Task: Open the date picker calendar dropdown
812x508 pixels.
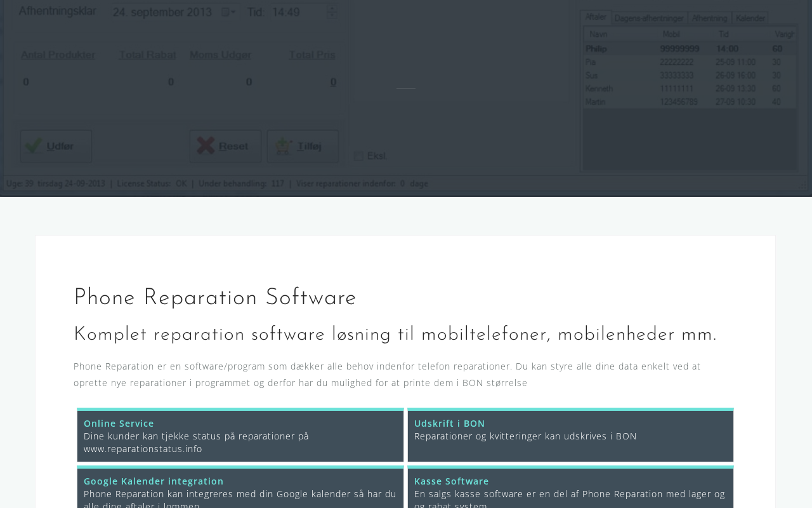Action: point(228,12)
